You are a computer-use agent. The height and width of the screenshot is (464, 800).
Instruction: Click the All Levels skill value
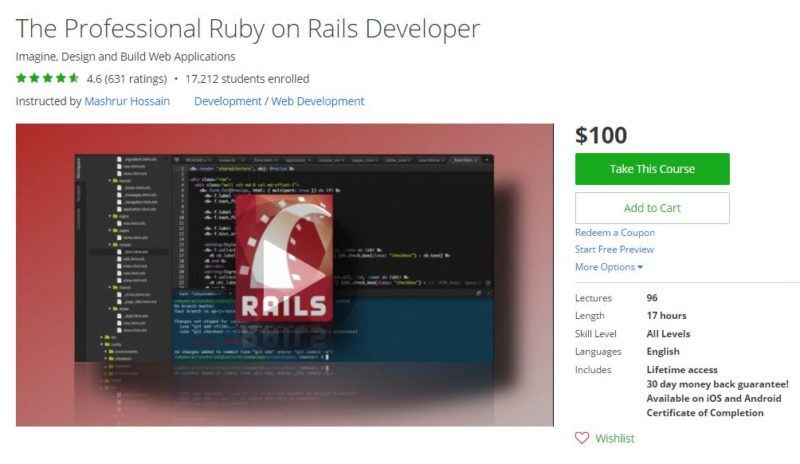pos(668,334)
